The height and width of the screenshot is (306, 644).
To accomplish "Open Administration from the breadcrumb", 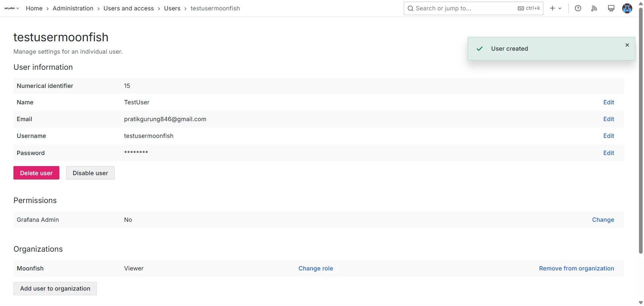I will (x=73, y=8).
